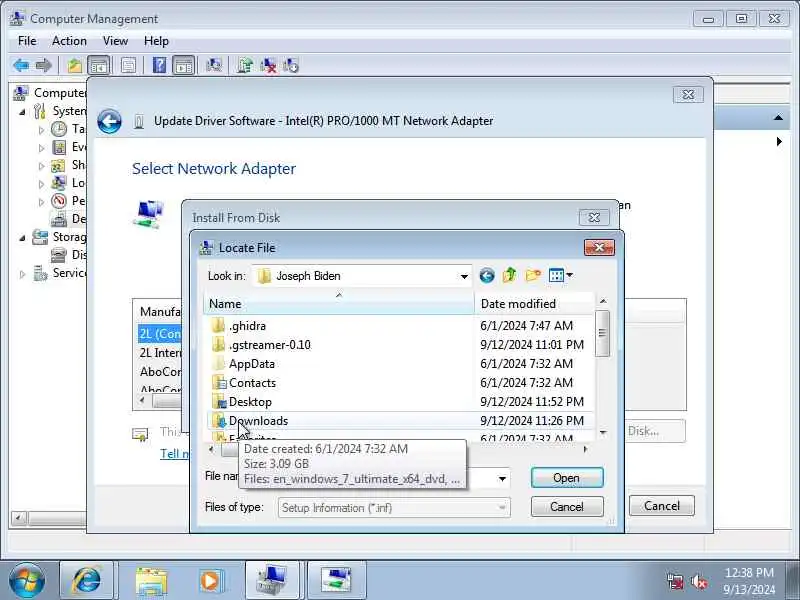The image size is (800, 600).
Task: Open Windows Explorer from the taskbar
Action: click(x=151, y=581)
